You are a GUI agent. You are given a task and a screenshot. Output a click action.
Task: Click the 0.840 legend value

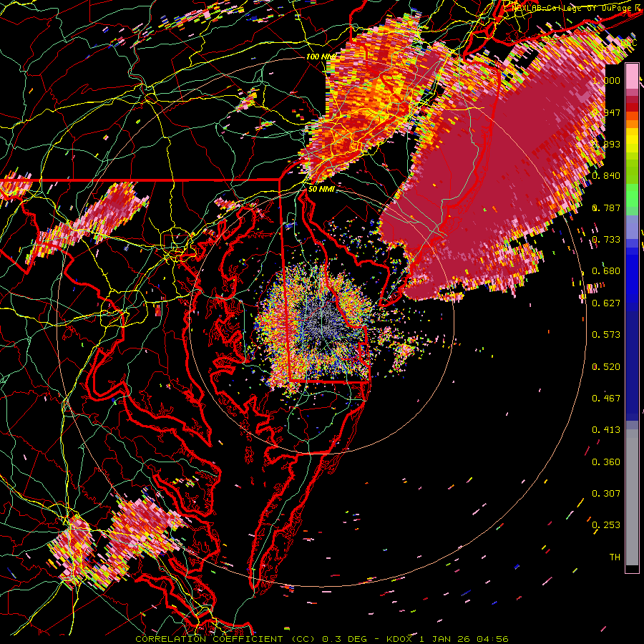(x=607, y=176)
